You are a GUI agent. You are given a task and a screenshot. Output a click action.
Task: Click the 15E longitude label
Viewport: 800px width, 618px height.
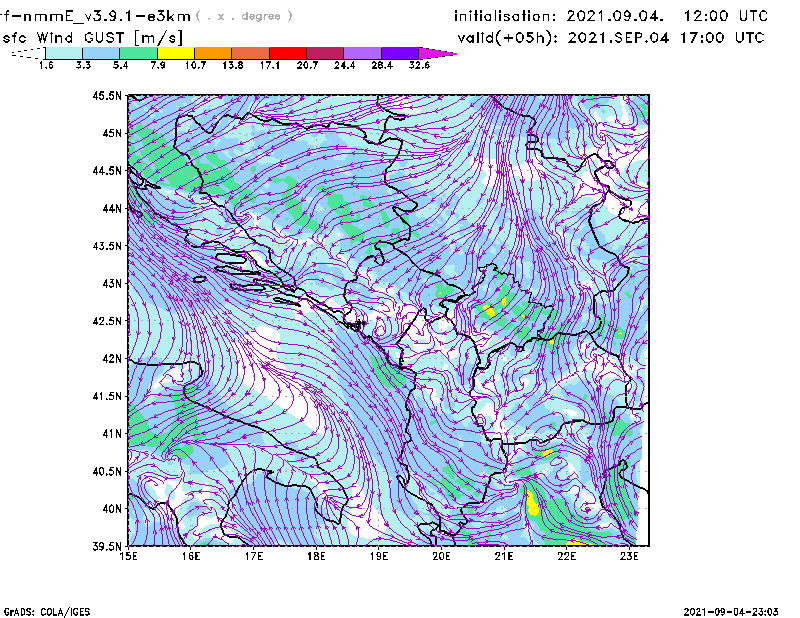coord(128,556)
